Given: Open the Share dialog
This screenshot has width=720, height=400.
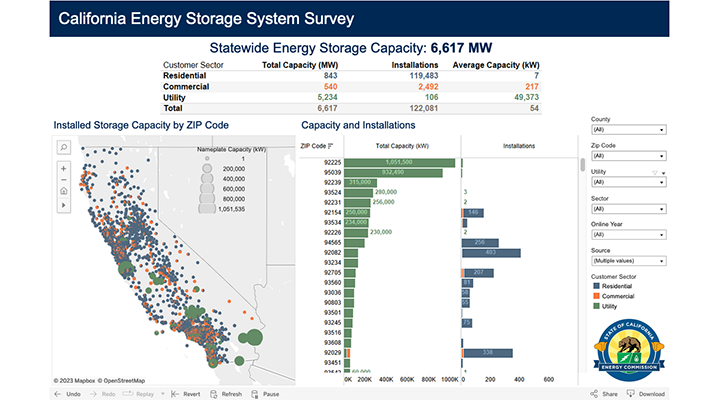Looking at the screenshot, I should click(604, 394).
